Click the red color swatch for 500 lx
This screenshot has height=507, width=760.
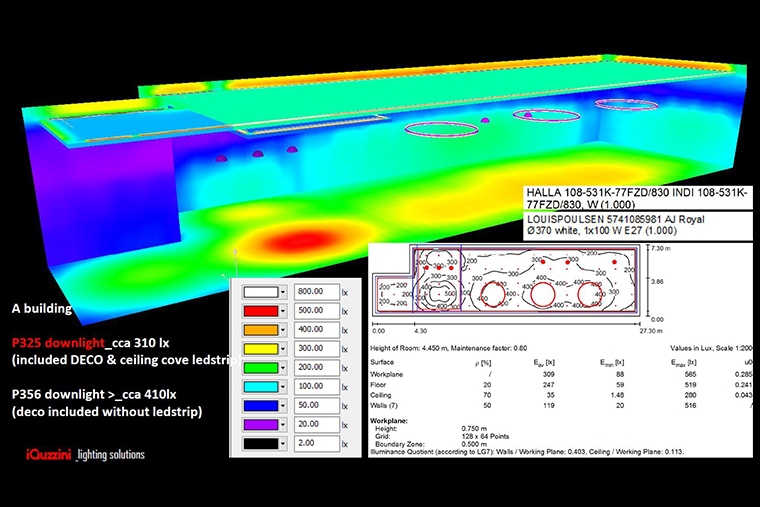coord(261,311)
